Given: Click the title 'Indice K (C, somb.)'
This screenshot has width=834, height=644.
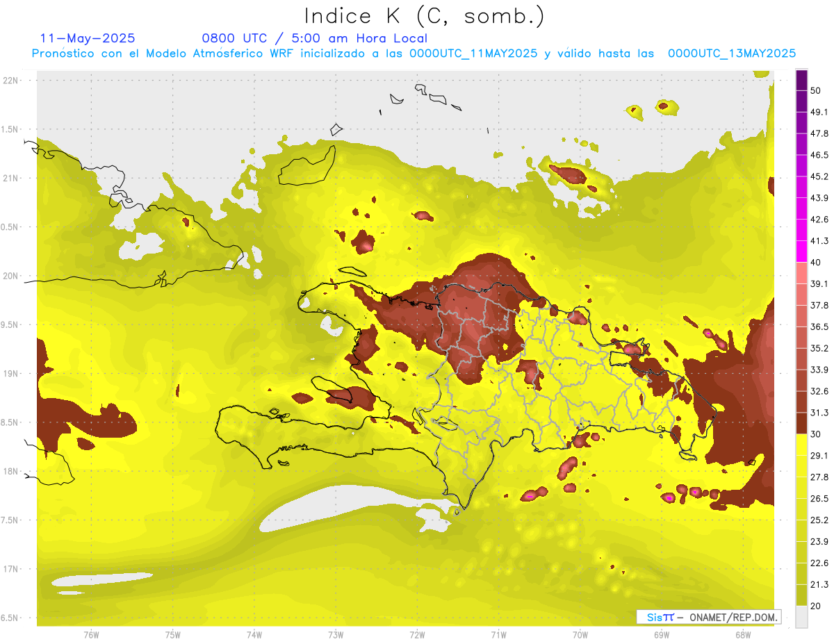Looking at the screenshot, I should 424,15.
